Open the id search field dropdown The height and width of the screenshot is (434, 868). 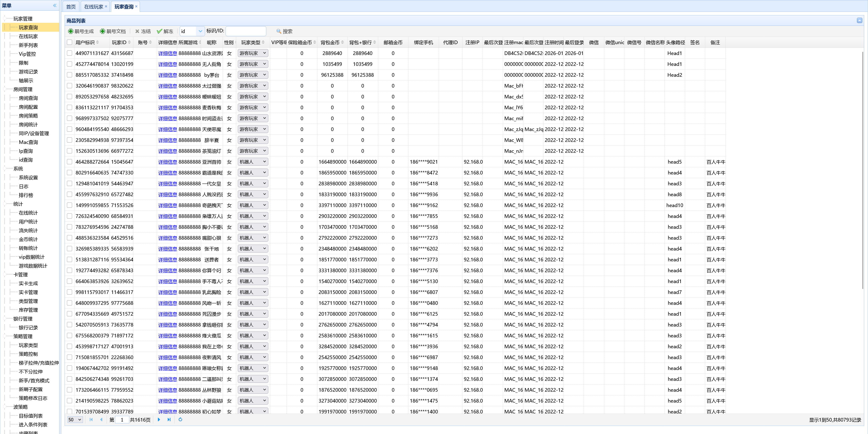(x=200, y=31)
